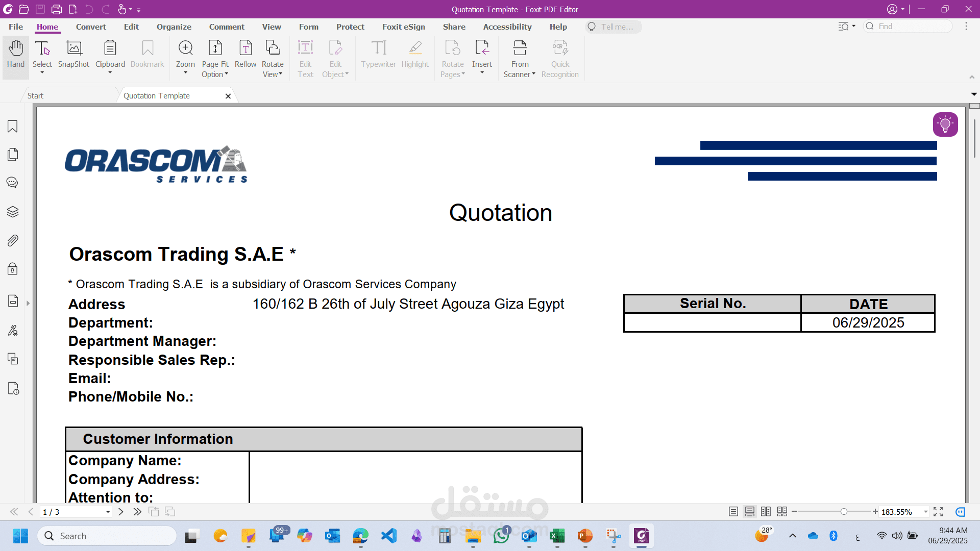This screenshot has height=551, width=980.
Task: Expand the Zoom dropdown arrow
Action: pyautogui.click(x=185, y=73)
